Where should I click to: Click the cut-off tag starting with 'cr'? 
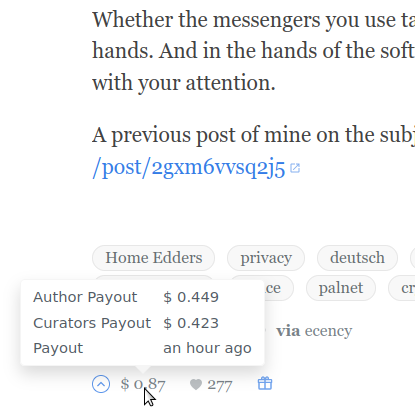(402, 288)
